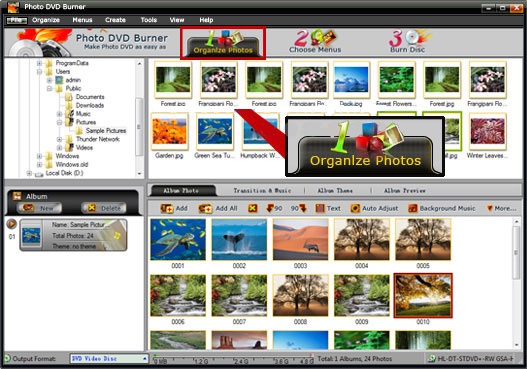The height and width of the screenshot is (369, 527).
Task: Click the Output Format status icon
Action: 7,358
